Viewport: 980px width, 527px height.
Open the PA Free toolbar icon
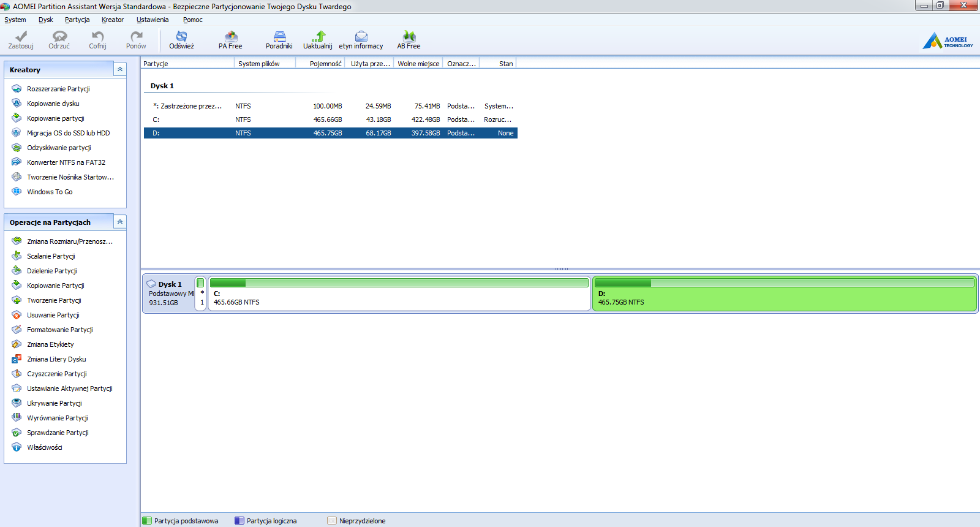(x=230, y=36)
